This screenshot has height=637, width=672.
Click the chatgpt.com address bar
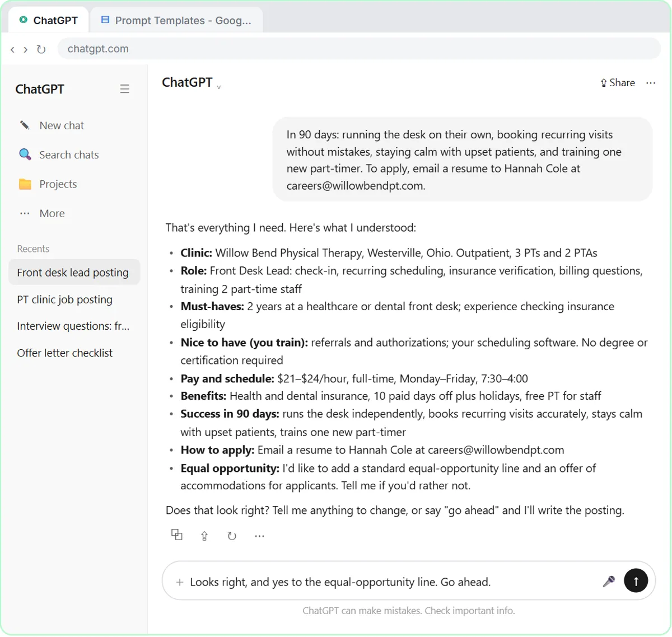[x=359, y=49]
